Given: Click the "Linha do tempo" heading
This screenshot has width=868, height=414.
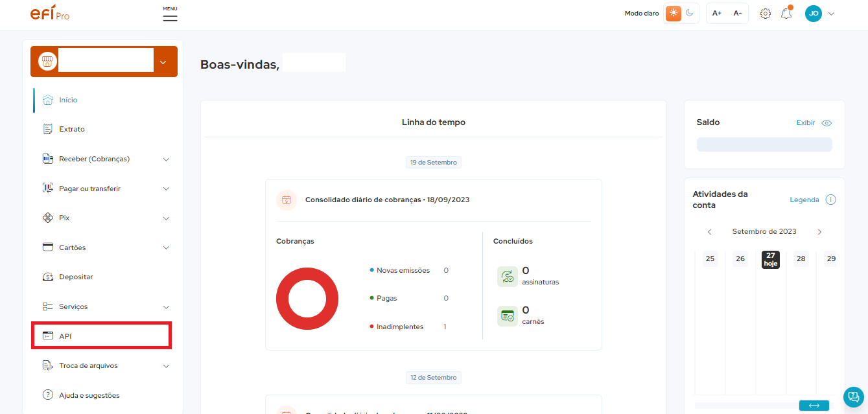Looking at the screenshot, I should [434, 122].
